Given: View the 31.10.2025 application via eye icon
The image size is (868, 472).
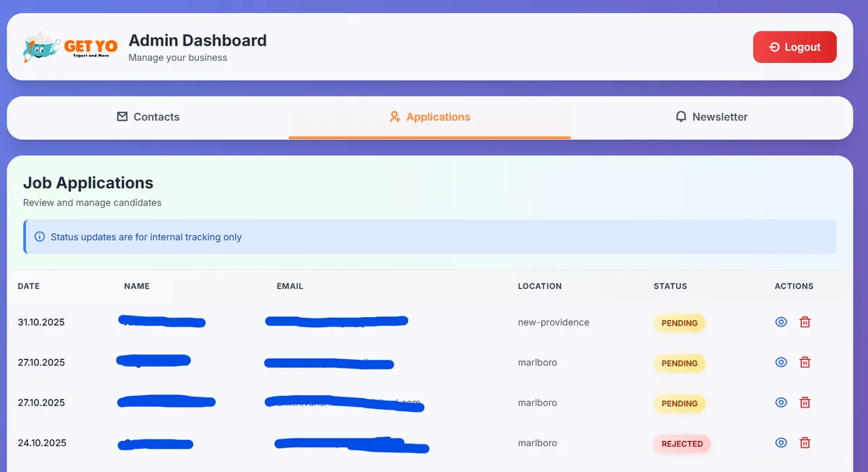Looking at the screenshot, I should click(x=781, y=322).
